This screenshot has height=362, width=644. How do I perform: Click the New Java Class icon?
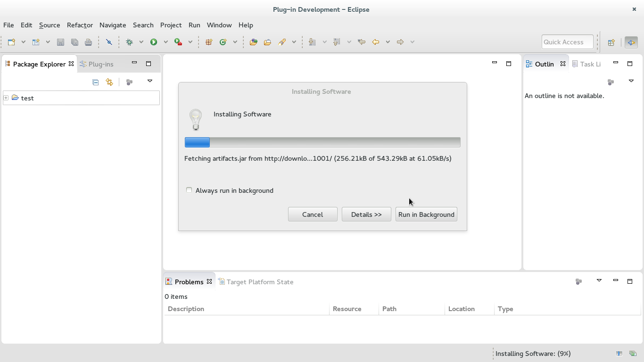223,42
